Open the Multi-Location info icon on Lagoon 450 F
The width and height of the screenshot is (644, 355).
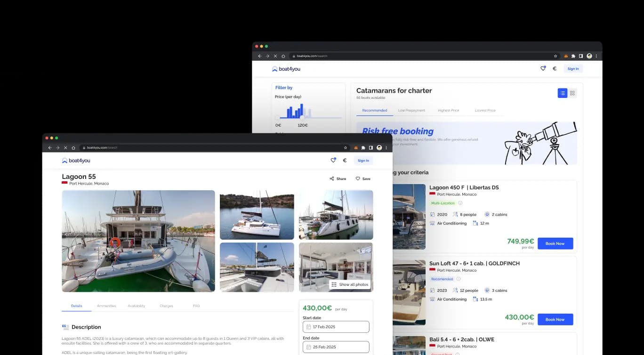click(459, 203)
